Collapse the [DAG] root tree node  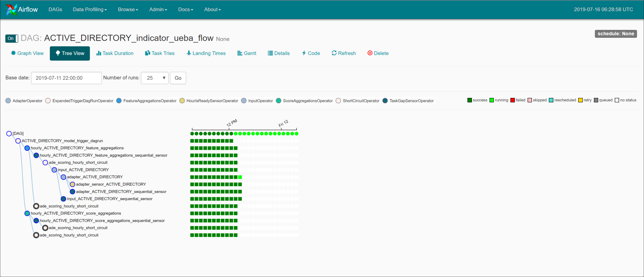pyautogui.click(x=9, y=134)
